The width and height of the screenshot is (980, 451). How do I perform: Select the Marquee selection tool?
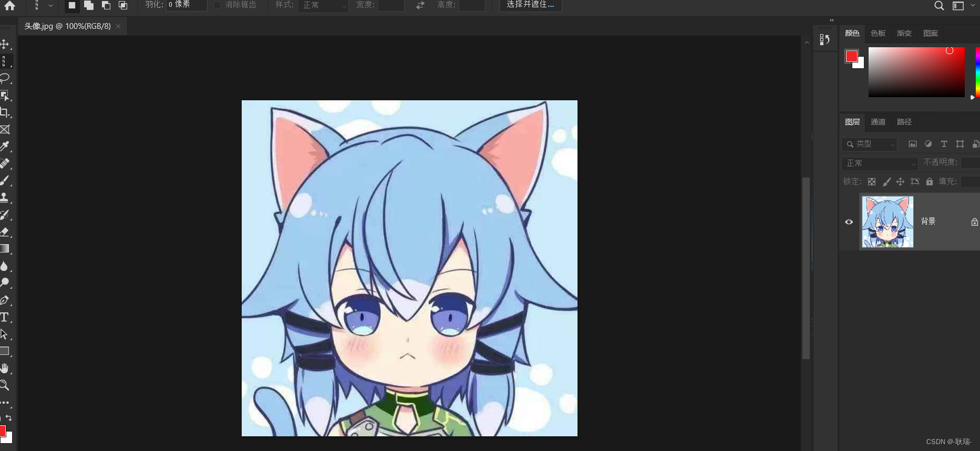point(5,61)
